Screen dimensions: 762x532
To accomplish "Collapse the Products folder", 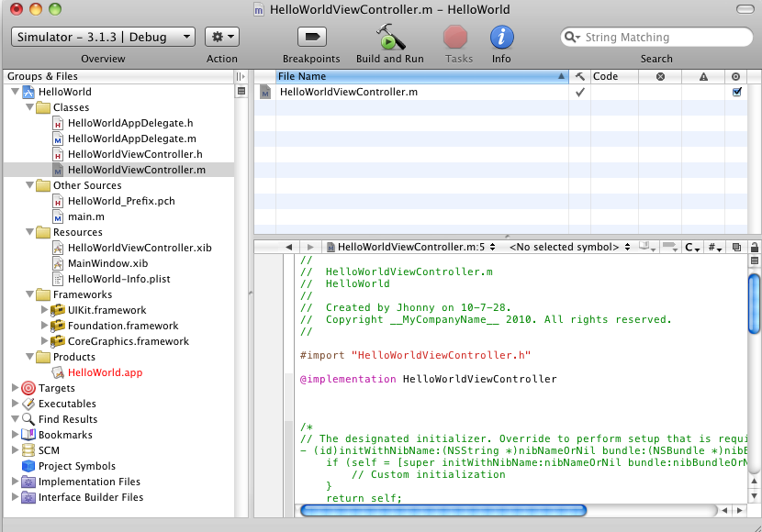I will 29,356.
